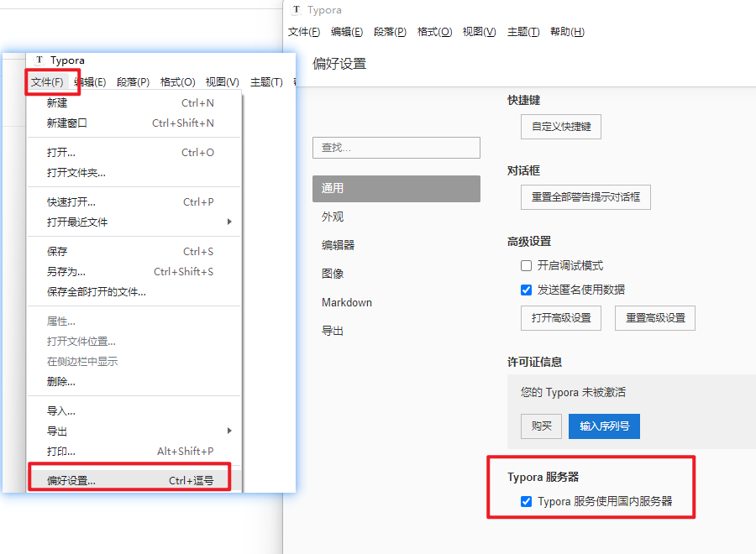
Task: Click 重置高级设置 button
Action: pos(654,318)
